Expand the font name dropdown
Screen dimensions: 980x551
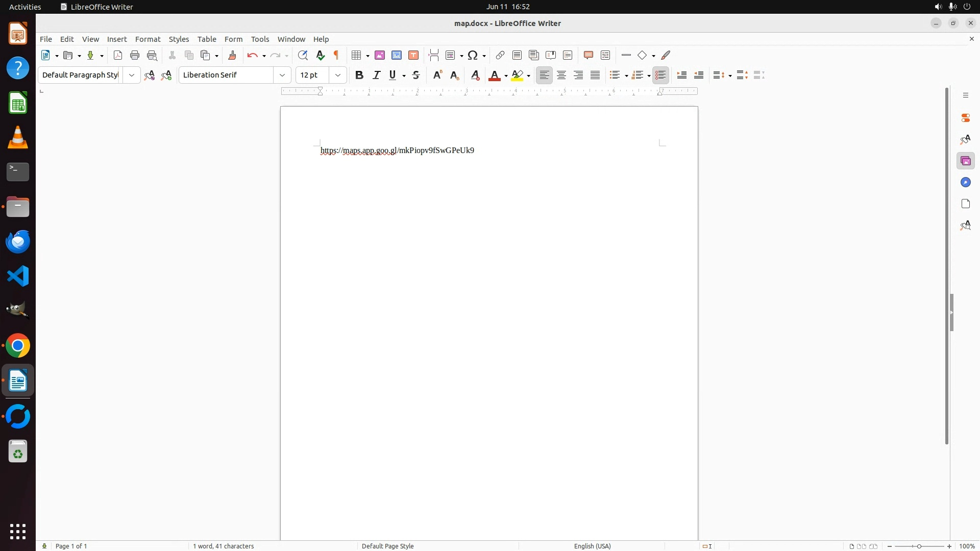pos(282,75)
